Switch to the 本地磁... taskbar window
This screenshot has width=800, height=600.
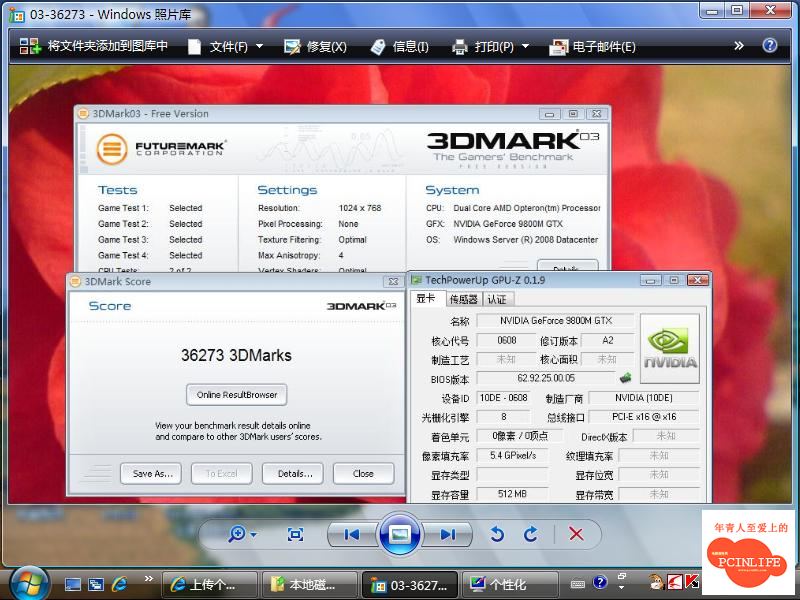point(309,585)
